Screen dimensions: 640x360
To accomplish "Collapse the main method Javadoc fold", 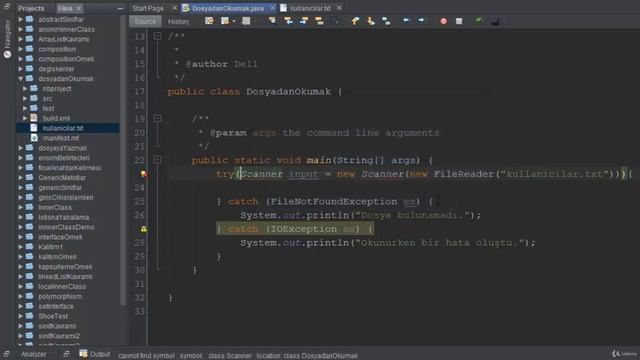I will pyautogui.click(x=158, y=118).
